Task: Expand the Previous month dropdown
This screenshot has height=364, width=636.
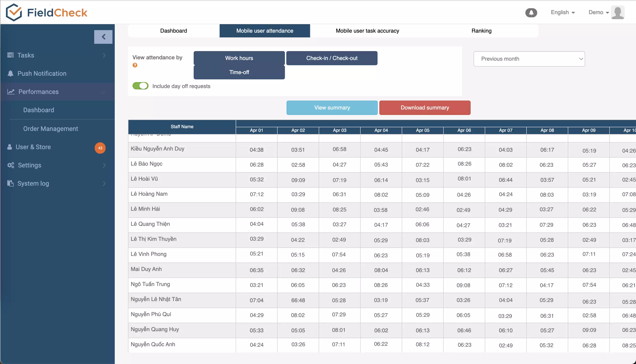Action: [529, 59]
